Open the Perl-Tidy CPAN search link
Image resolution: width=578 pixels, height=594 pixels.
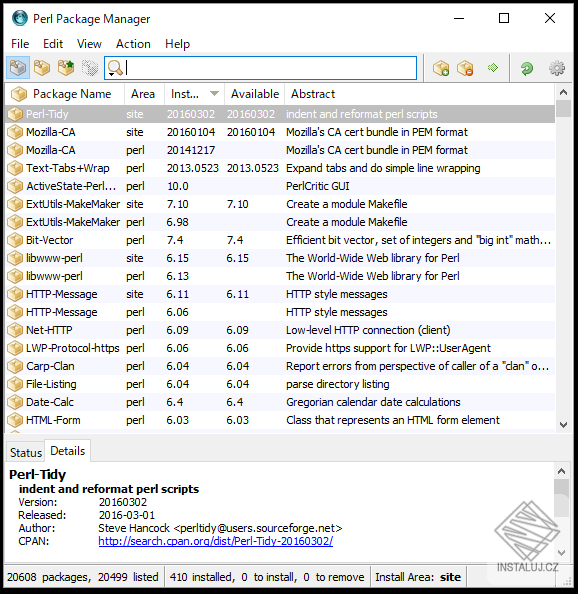click(216, 541)
